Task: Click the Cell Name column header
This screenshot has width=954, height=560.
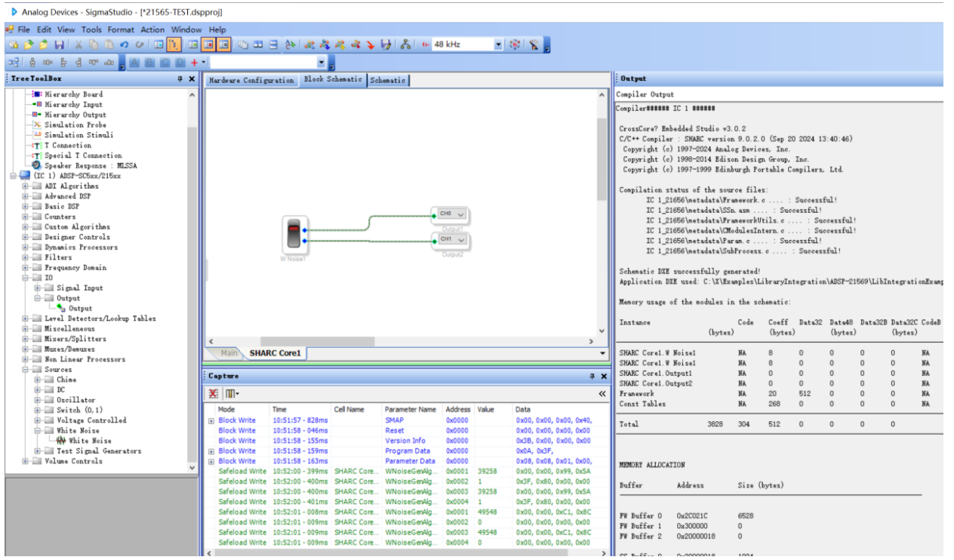Action: coord(356,409)
